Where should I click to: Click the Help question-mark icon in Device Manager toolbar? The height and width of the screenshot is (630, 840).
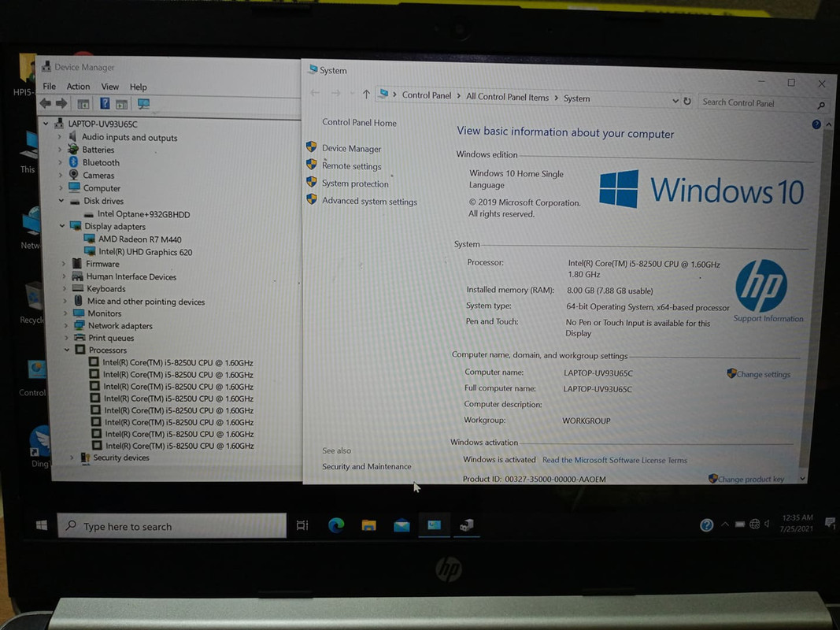pos(105,103)
